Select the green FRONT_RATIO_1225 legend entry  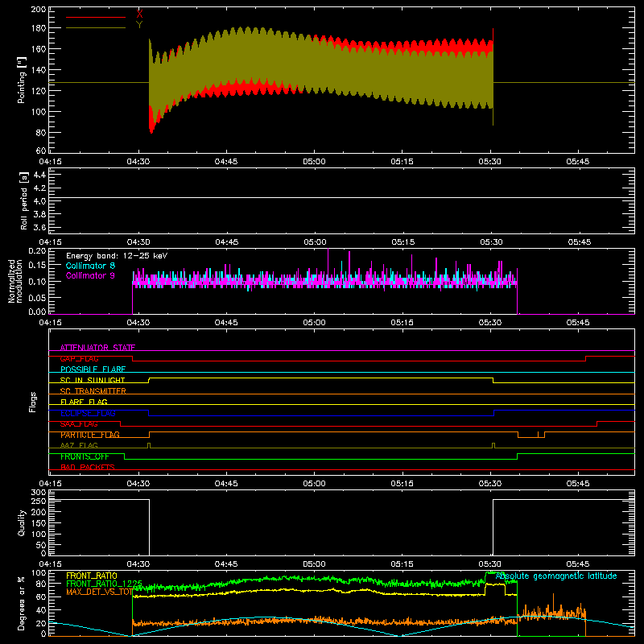pyautogui.click(x=105, y=584)
